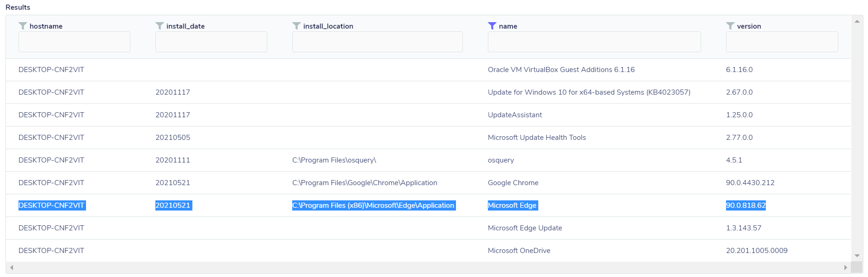The image size is (868, 277).
Task: Click the version filter text box
Action: [782, 42]
